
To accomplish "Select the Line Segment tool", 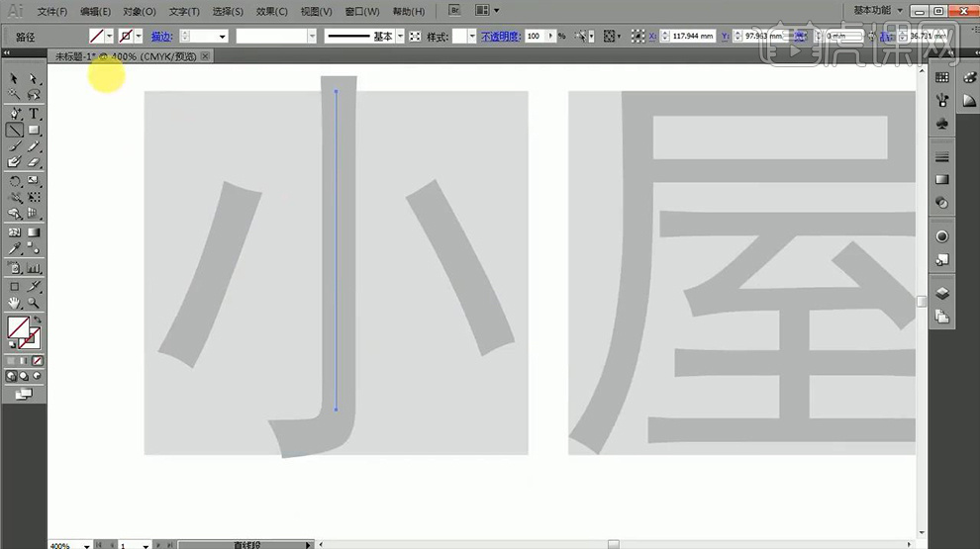I will [x=15, y=130].
